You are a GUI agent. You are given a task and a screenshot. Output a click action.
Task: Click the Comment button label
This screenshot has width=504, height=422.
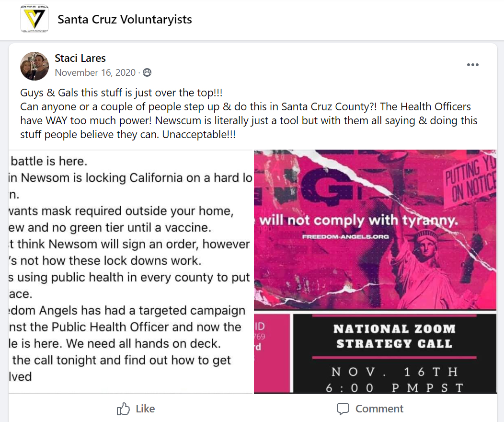coord(379,409)
